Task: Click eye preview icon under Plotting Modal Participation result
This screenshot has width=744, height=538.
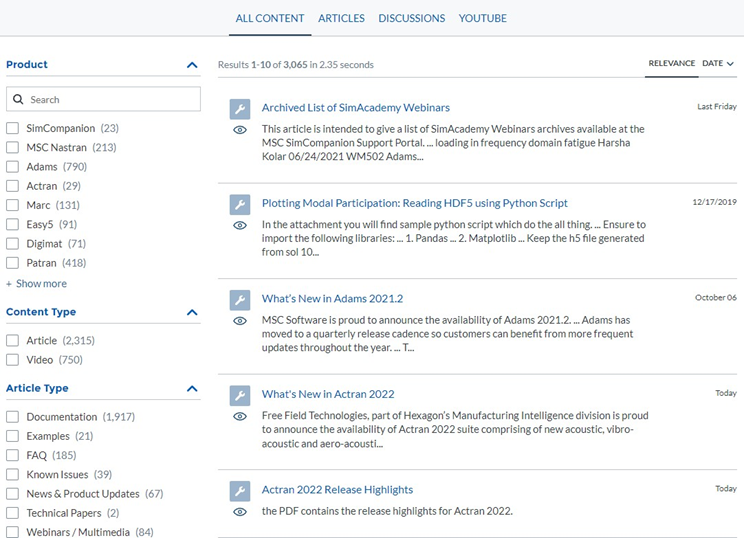Action: [x=239, y=226]
